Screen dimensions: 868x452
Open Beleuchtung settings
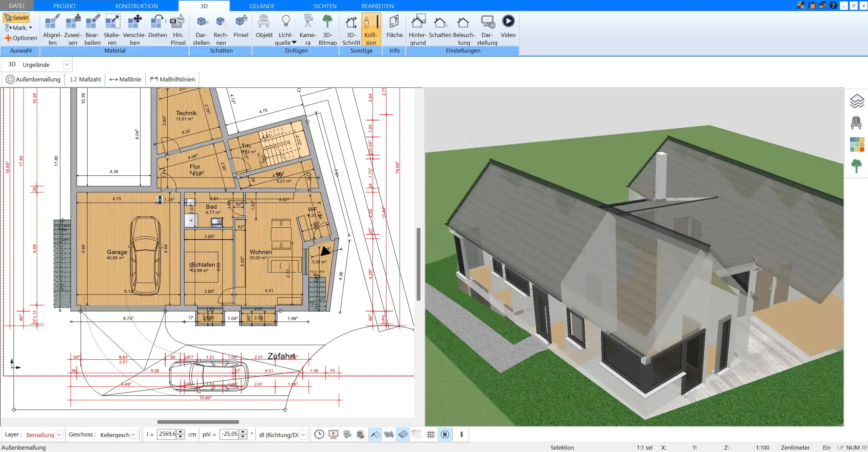pyautogui.click(x=464, y=30)
